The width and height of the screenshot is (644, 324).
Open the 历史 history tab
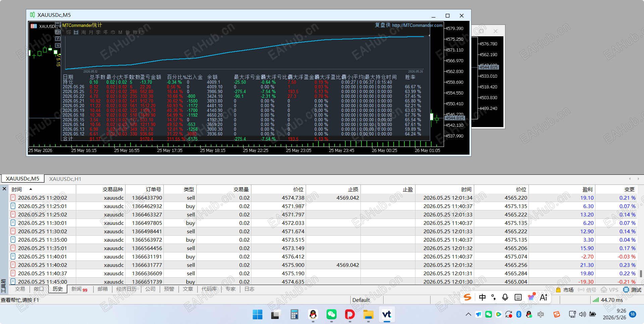point(57,289)
